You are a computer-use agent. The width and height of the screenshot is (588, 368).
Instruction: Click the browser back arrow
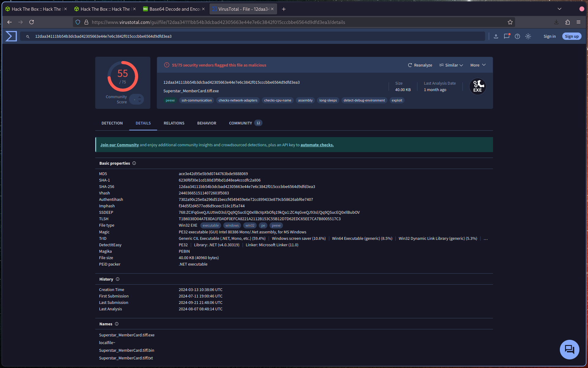point(9,22)
